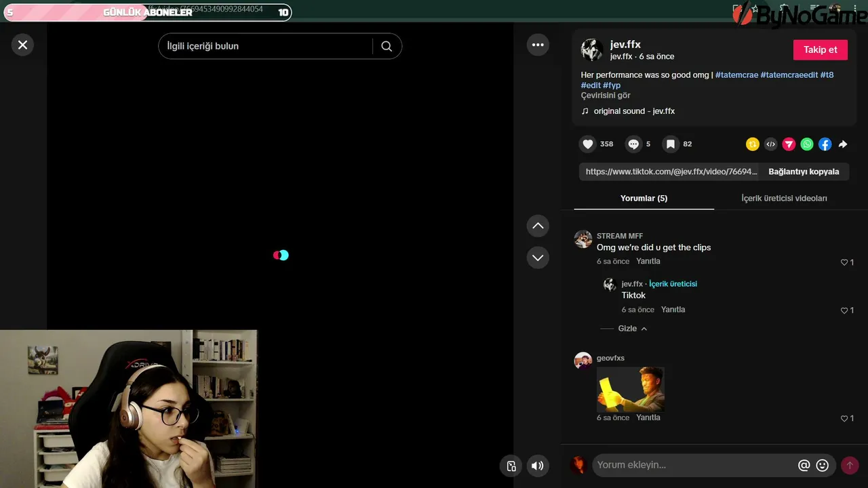Open the image in geovfxs comment
868x488 pixels.
coord(631,390)
